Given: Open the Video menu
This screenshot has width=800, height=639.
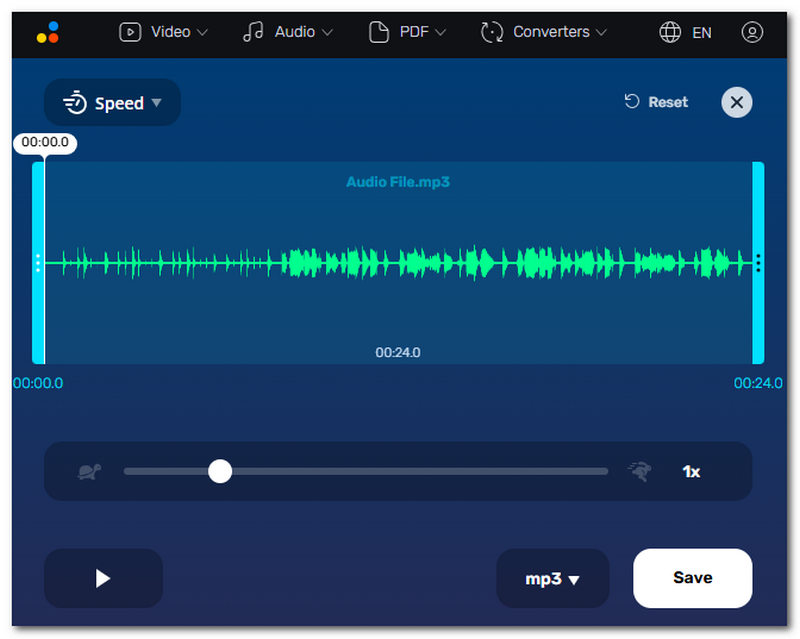Looking at the screenshot, I should pyautogui.click(x=163, y=32).
